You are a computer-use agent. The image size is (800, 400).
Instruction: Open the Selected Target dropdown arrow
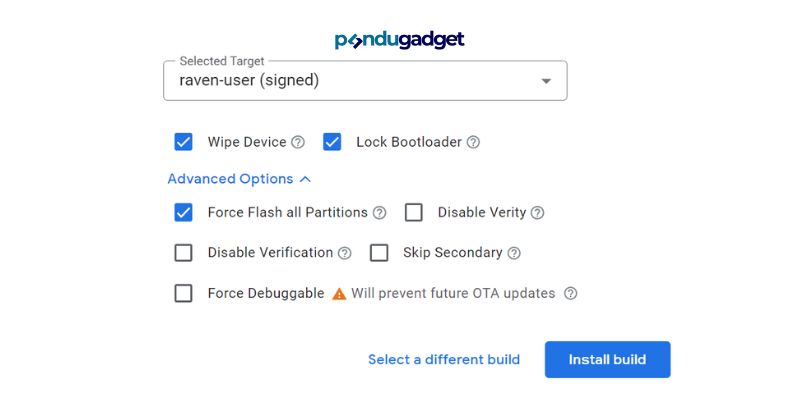coord(546,81)
